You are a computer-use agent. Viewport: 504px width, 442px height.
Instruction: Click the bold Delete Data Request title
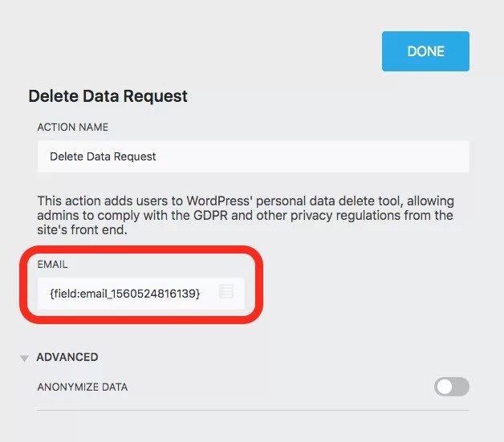(108, 96)
